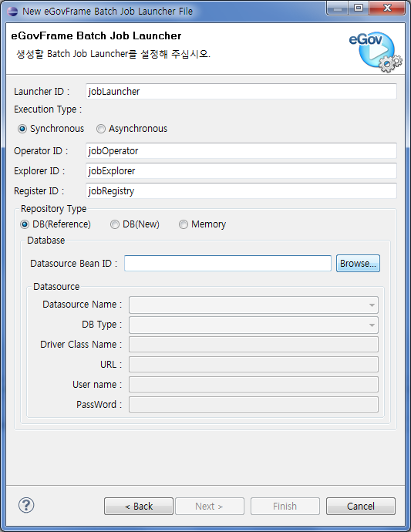Maximize the wizard dialog window
Image resolution: width=411 pixels, height=532 pixels.
[x=359, y=8]
